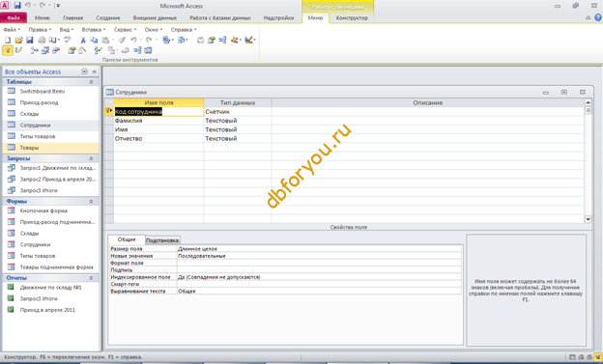Open the Вставка dropdown menu
The image size is (603, 364).
tap(94, 30)
